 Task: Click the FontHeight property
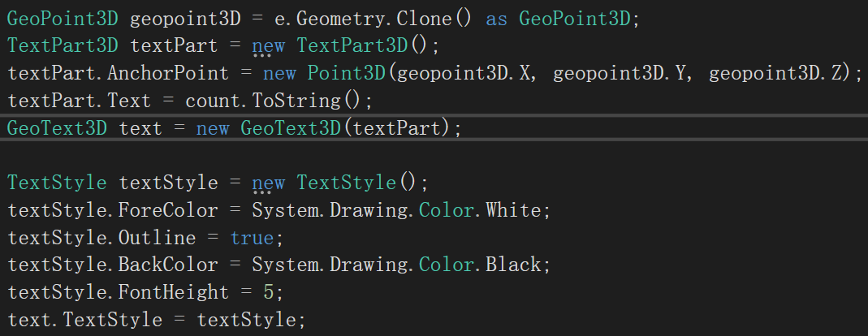pyautogui.click(x=174, y=292)
